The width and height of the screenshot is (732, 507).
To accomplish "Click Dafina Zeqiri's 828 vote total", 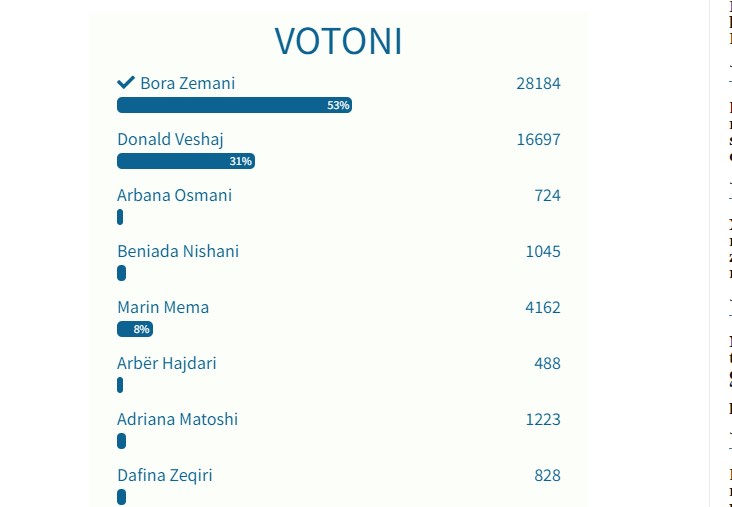I will (x=547, y=475).
